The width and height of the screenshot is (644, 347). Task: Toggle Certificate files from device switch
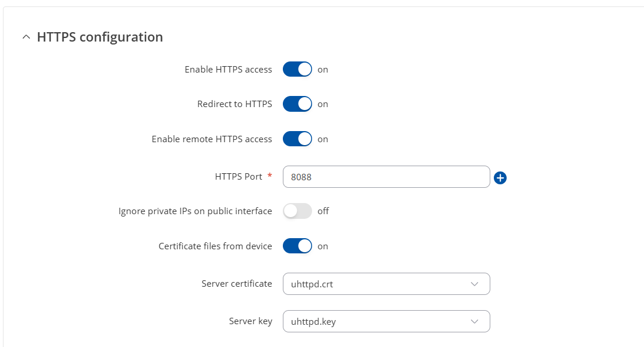click(297, 246)
